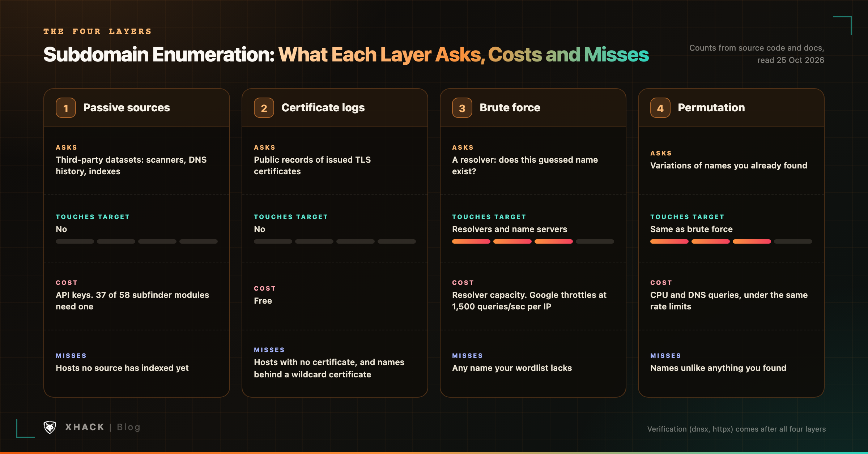Click the touch-level bar under Resolvers and name servers
Screen dimensions: 868x454
tap(533, 241)
